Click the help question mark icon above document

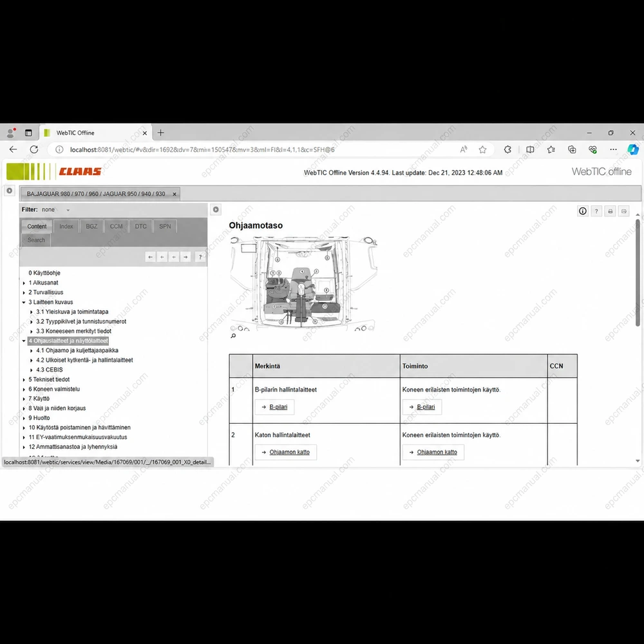[x=596, y=211]
